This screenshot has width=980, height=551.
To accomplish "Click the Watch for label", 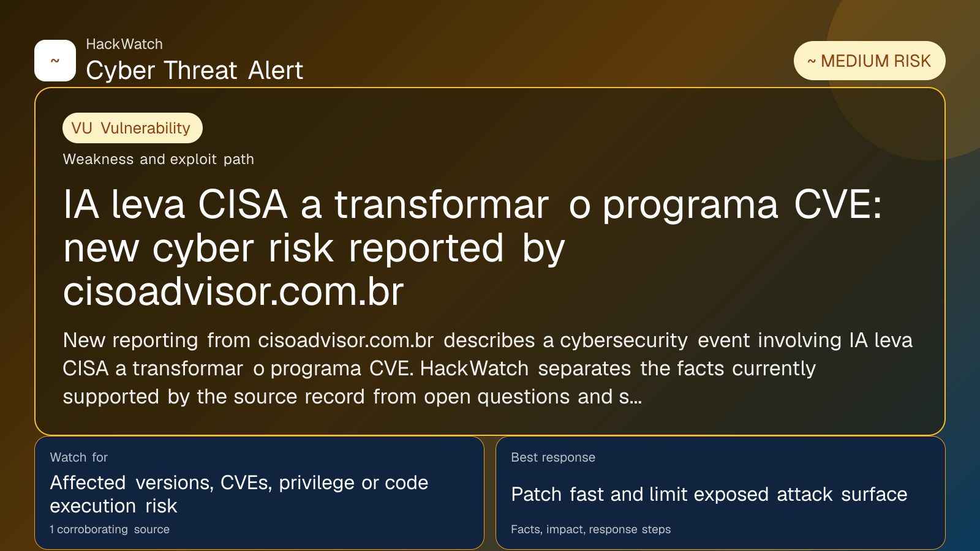I will (x=78, y=457).
